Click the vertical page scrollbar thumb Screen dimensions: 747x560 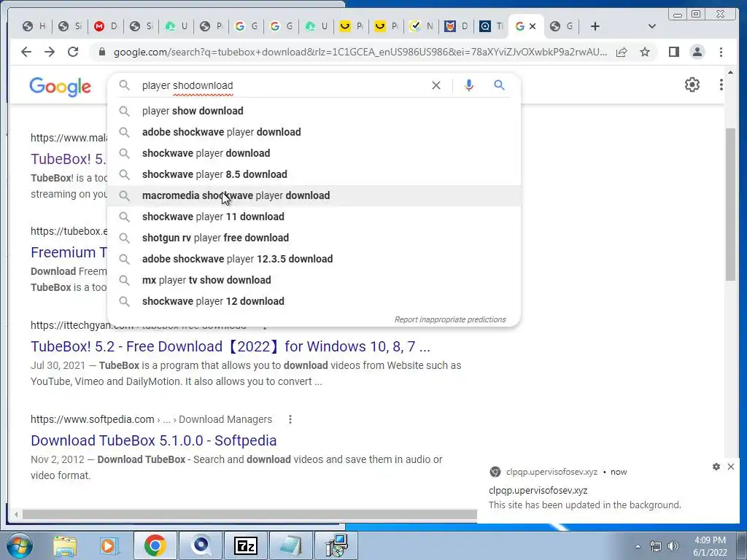(730, 204)
